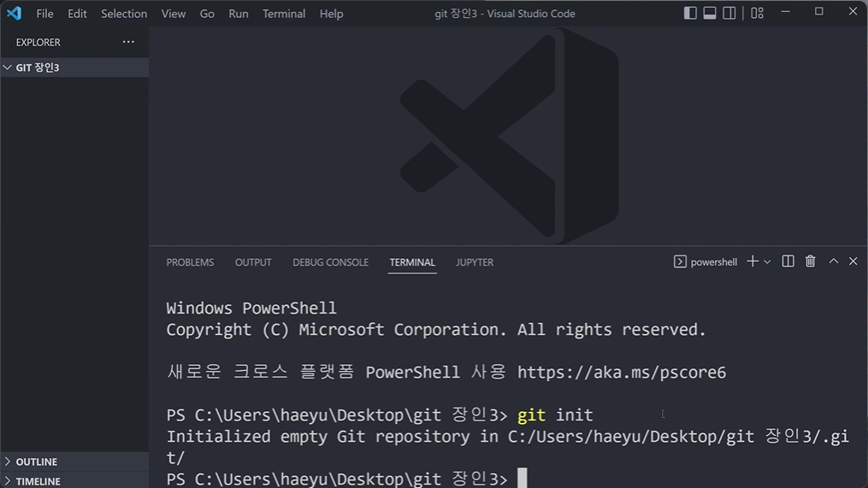Open the https://aka.ms/pscore6 link

click(621, 373)
